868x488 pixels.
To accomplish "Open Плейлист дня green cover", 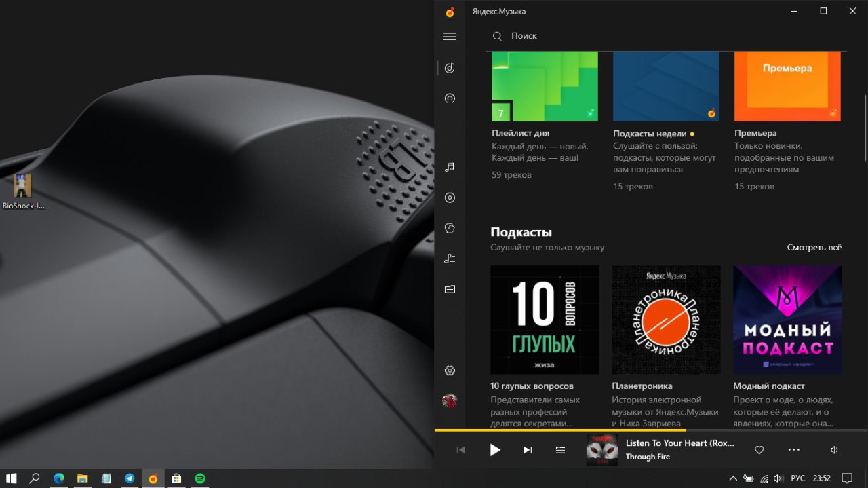I will click(x=545, y=86).
